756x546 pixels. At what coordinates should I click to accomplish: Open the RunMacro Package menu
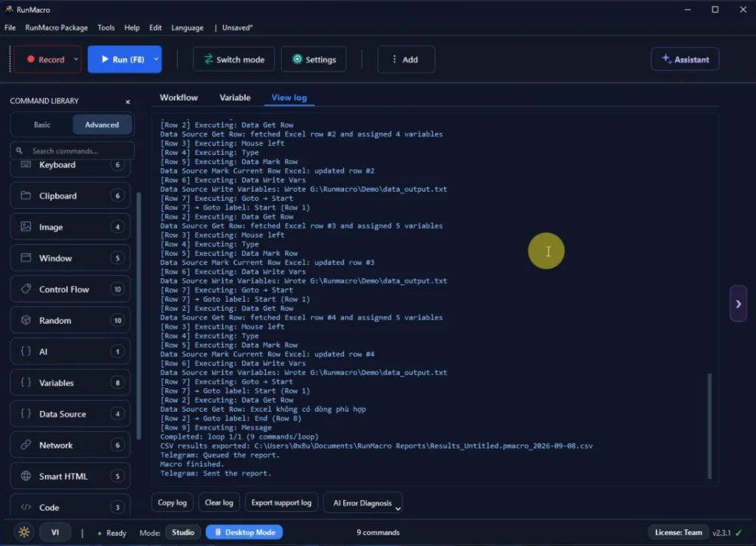pos(56,27)
